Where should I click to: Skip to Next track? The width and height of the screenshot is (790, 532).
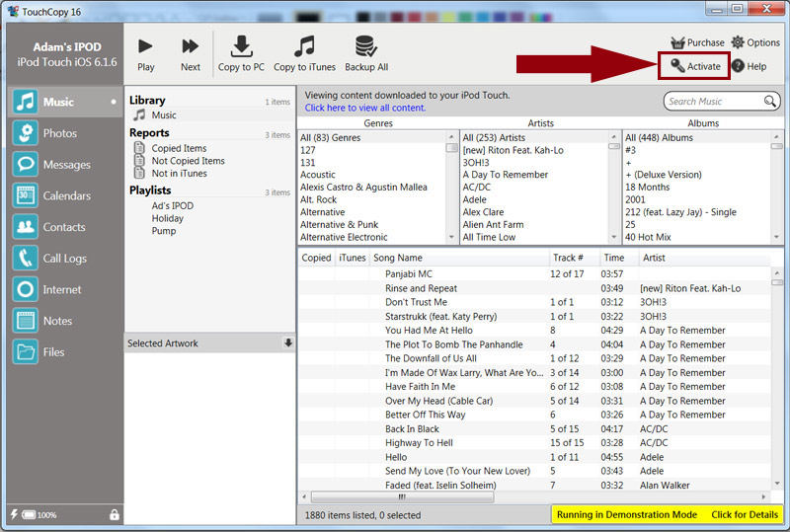(191, 54)
